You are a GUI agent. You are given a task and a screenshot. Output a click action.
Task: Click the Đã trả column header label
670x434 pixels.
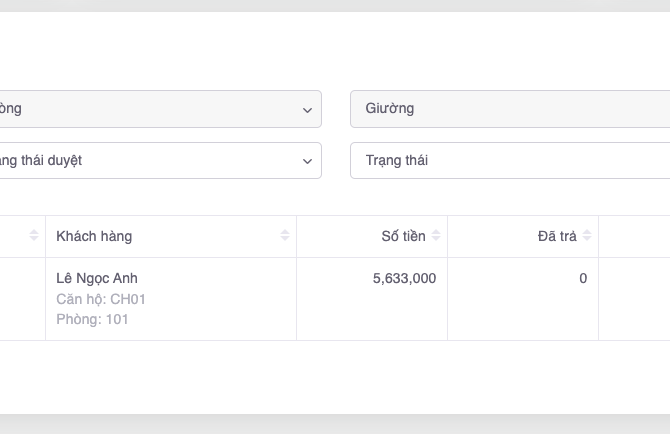pyautogui.click(x=557, y=236)
